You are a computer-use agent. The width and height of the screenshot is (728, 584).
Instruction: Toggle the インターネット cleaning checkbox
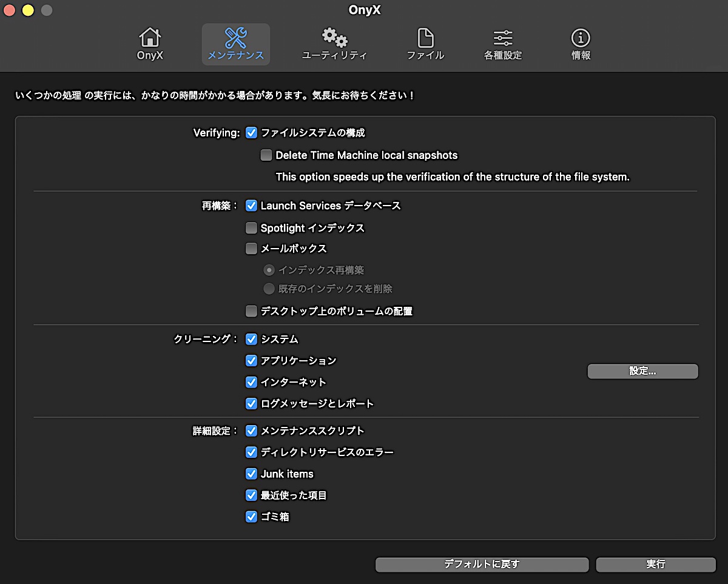point(251,382)
